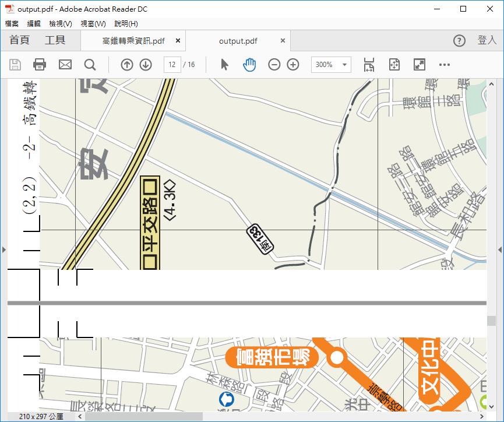Zoom in with the plus button
The width and height of the screenshot is (504, 422).
tap(293, 65)
